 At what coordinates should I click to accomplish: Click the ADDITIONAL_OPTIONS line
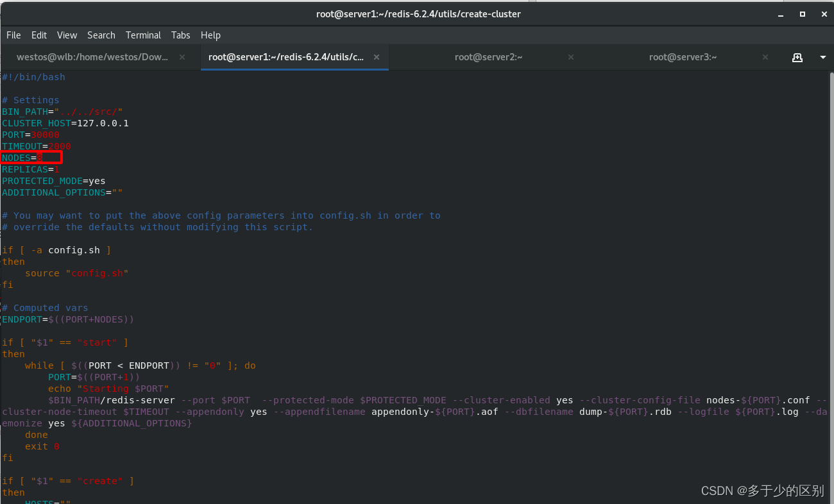pyautogui.click(x=62, y=192)
